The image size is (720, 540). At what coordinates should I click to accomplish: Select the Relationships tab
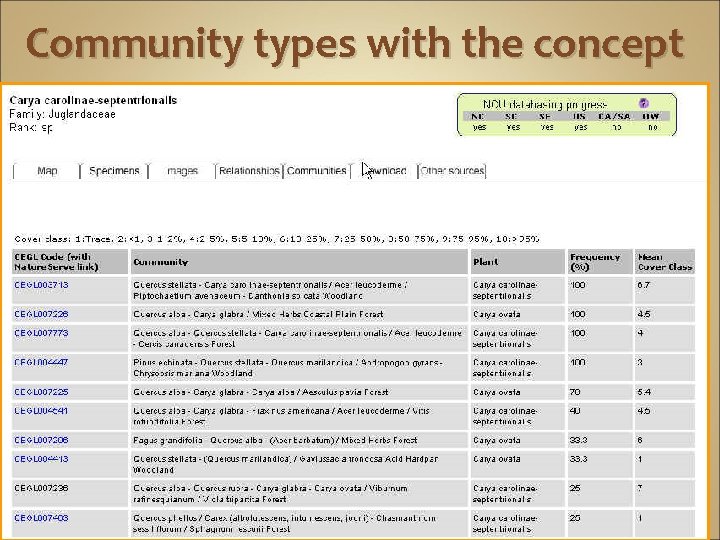[249, 171]
